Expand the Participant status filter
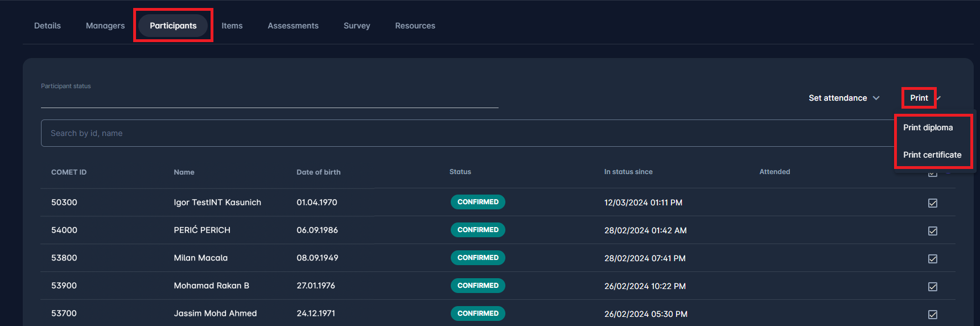Viewport: 980px width, 326px height. click(269, 98)
